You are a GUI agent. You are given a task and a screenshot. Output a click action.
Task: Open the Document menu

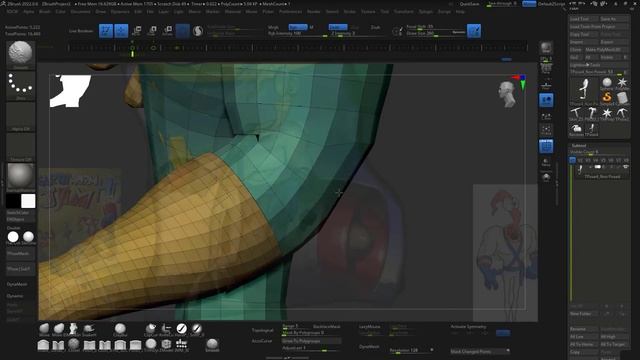[x=80, y=12]
